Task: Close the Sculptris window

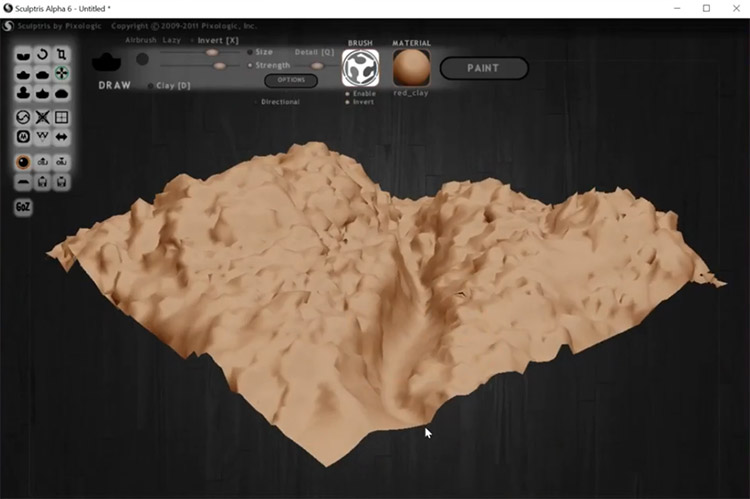Action: coord(736,9)
